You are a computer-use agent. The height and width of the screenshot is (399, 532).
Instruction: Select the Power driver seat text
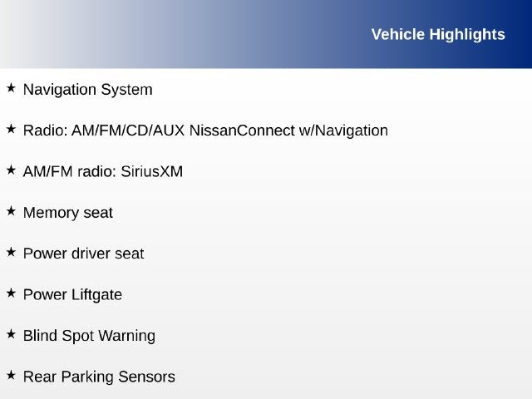pos(83,254)
